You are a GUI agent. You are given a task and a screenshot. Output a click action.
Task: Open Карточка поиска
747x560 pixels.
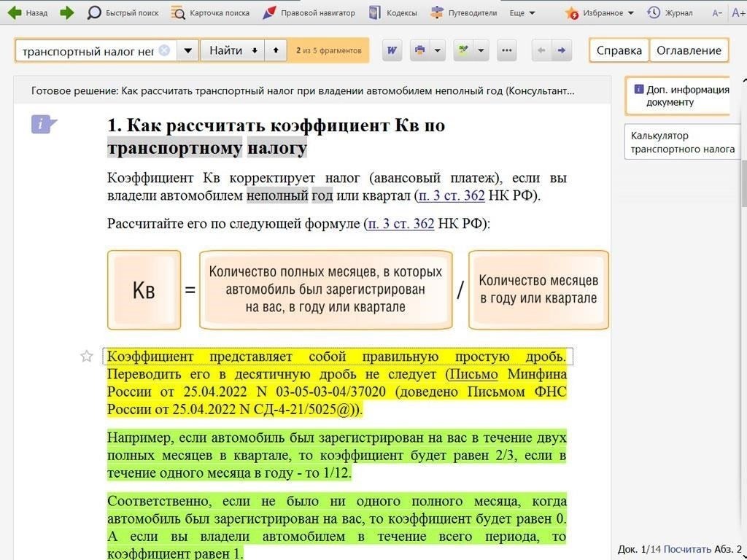pyautogui.click(x=210, y=13)
